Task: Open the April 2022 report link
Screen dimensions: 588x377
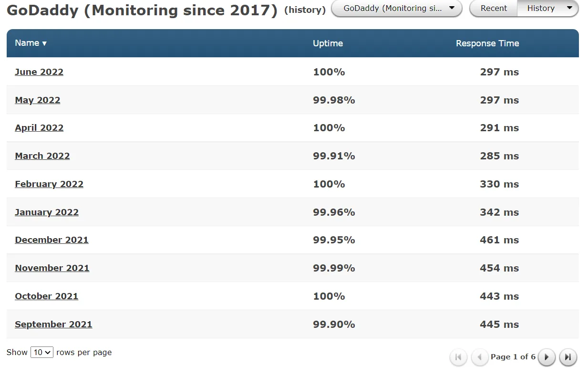Action: click(x=39, y=128)
